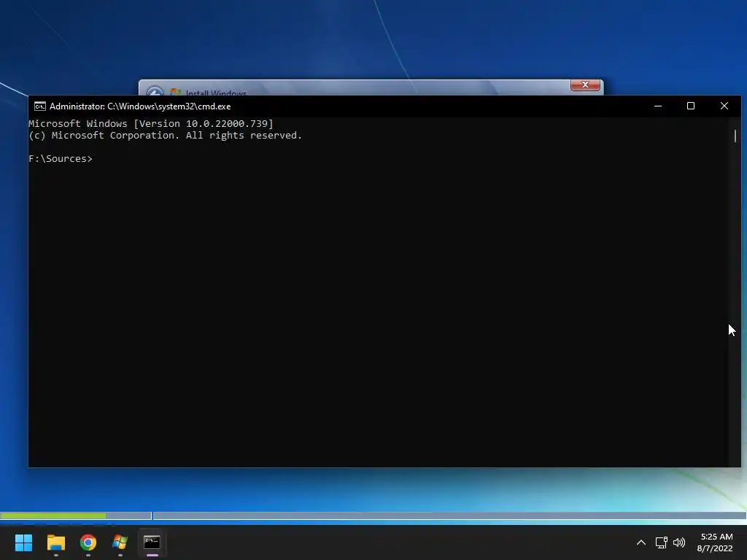Click the Command Prompt vertical scrollbar thumb
The image size is (747, 560).
pyautogui.click(x=735, y=136)
